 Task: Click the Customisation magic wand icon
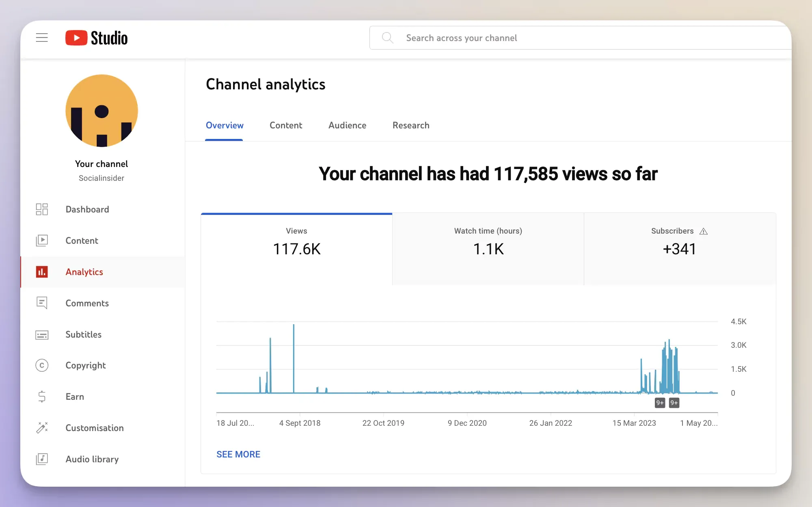point(42,428)
